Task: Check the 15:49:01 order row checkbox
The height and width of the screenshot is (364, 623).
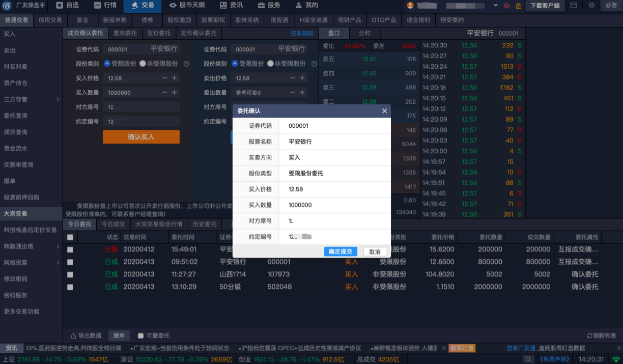Action: tap(70, 249)
